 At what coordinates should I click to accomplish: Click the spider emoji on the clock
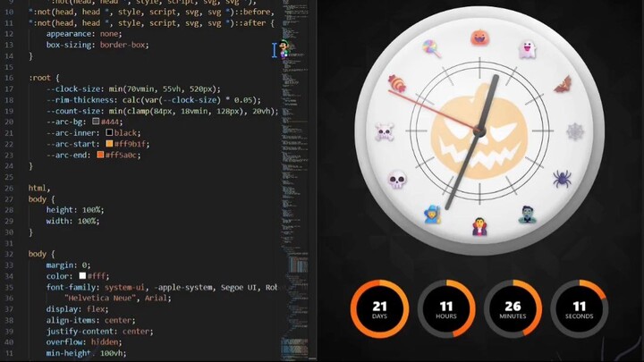pyautogui.click(x=562, y=179)
